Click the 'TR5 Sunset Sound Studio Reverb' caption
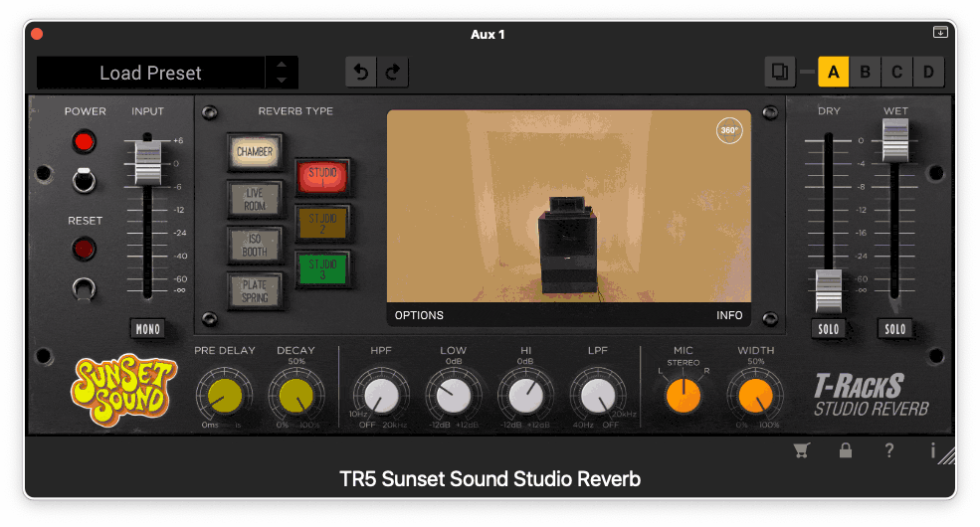The image size is (980, 527). click(x=490, y=479)
